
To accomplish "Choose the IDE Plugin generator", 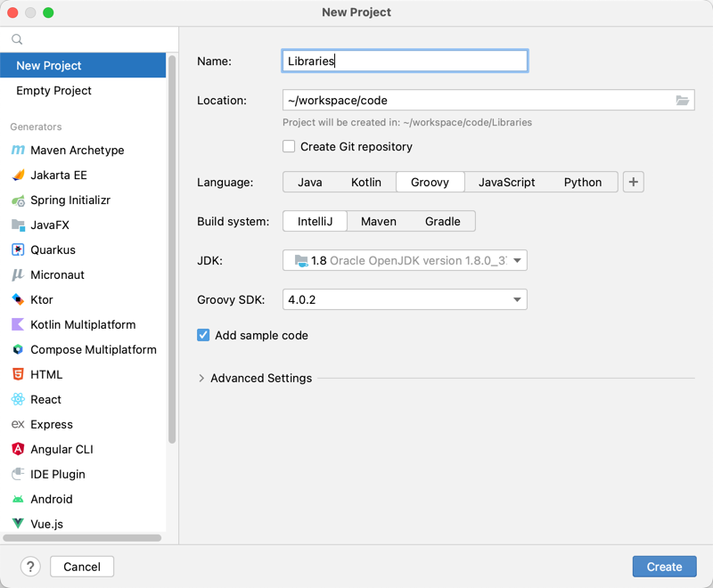I will 83,474.
